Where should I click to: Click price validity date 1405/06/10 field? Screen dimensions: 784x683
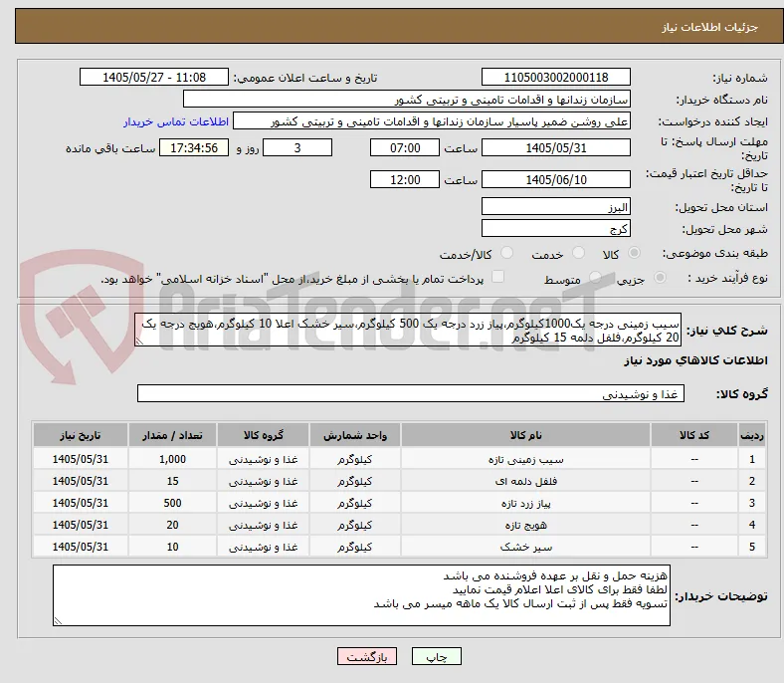(556, 179)
